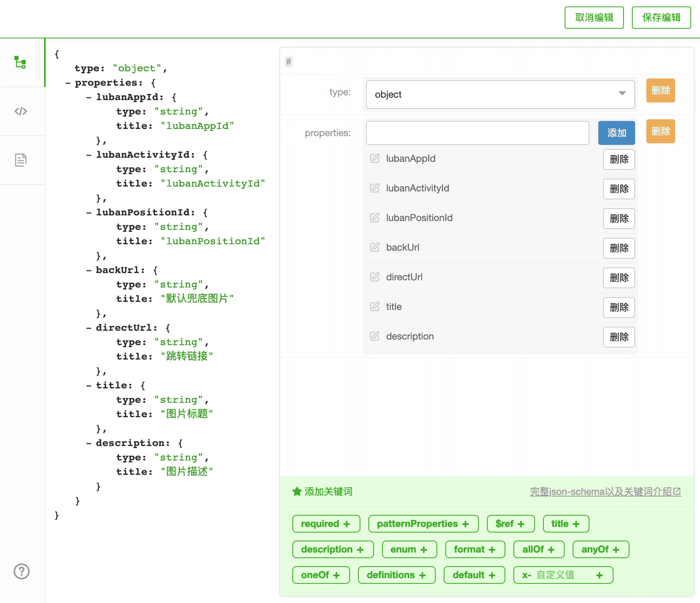Click the "默认兜底图片" title value
This screenshot has height=603, width=700.
point(197,299)
